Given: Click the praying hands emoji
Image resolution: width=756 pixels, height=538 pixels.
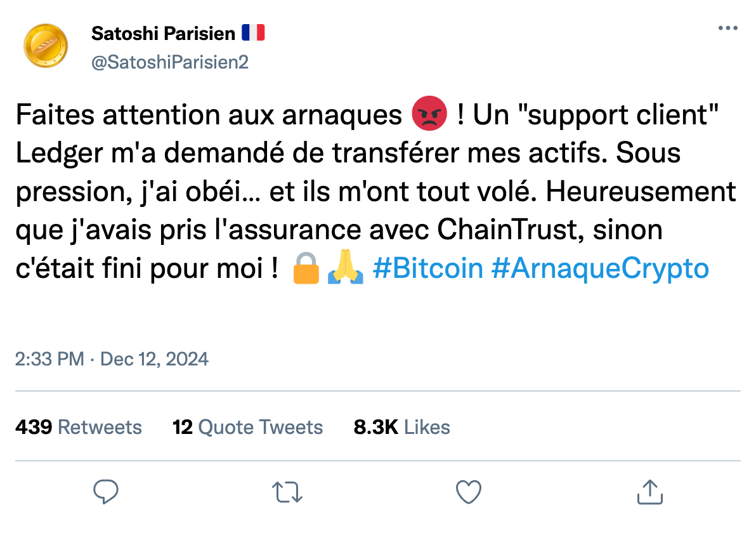Looking at the screenshot, I should (x=346, y=268).
